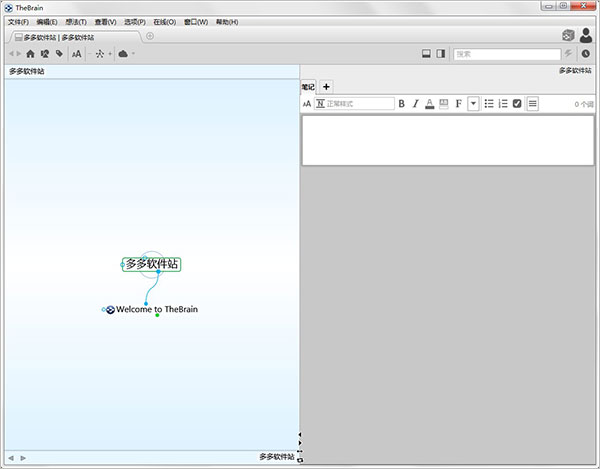Click the 0 个词 word count label
The image size is (600, 469).
(584, 104)
